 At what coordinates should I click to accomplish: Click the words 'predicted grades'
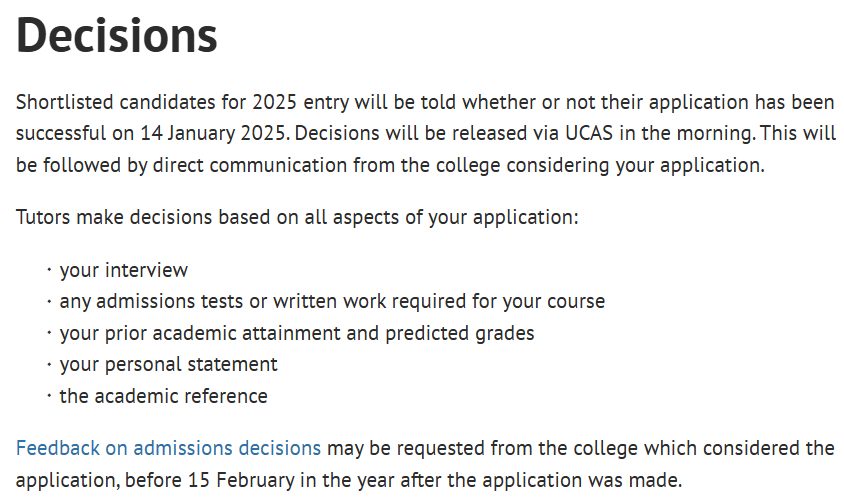(460, 333)
